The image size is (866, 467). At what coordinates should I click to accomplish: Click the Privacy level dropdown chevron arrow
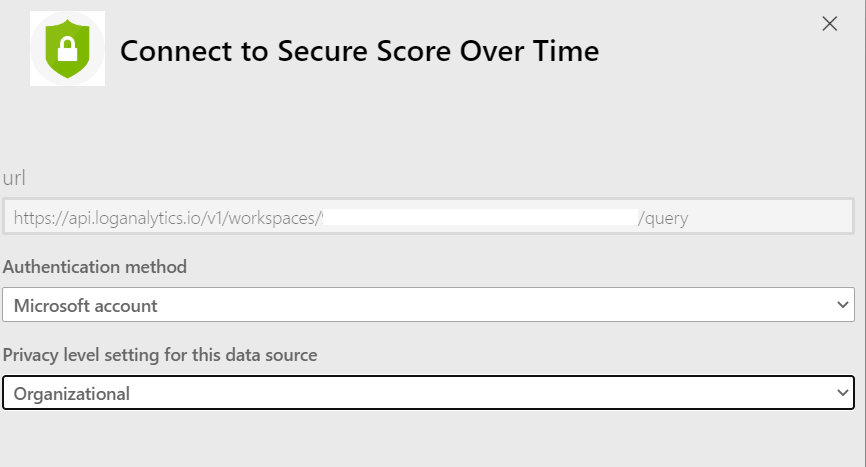click(x=842, y=393)
